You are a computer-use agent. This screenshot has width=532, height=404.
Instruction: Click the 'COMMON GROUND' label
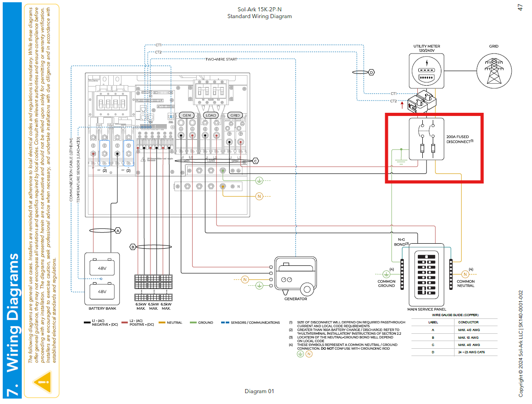tap(387, 283)
